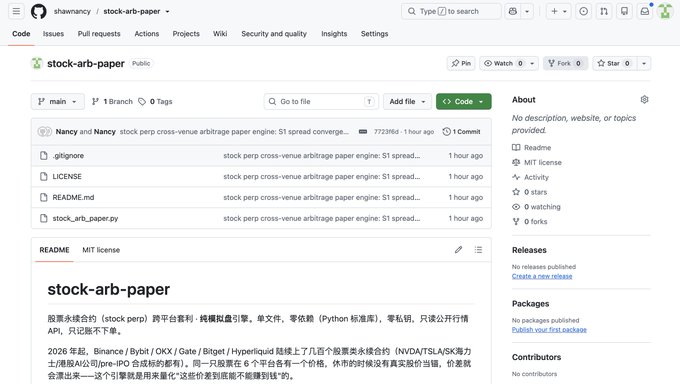The image size is (680, 384).
Task: Go to GitHub homepage via Octocat logo
Action: pos(39,11)
